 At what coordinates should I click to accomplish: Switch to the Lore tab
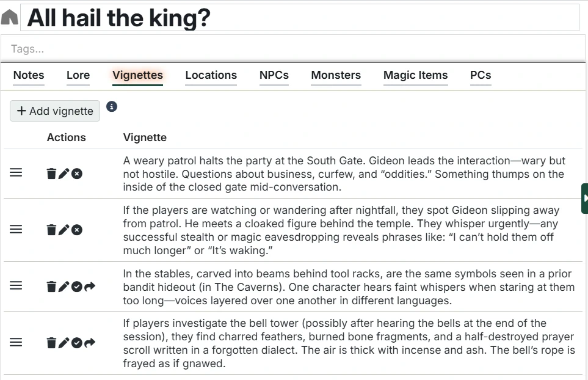coord(78,76)
